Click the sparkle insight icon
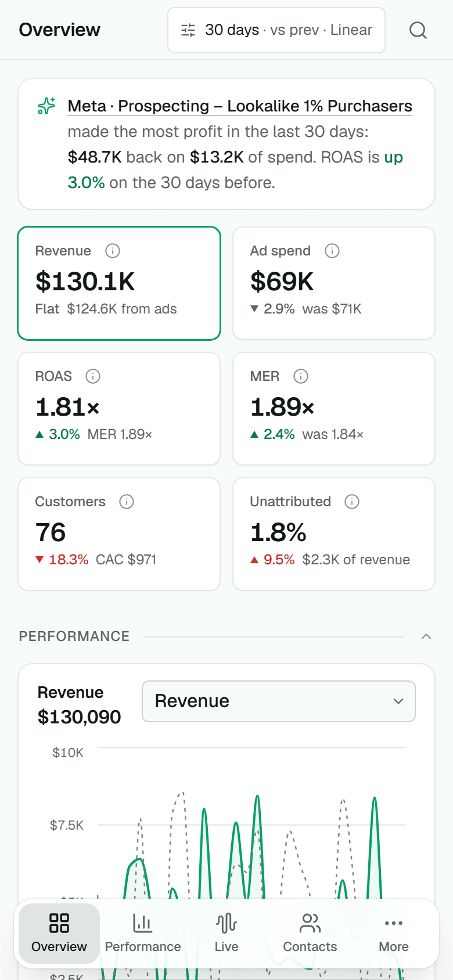The height and width of the screenshot is (980, 453). click(x=46, y=106)
